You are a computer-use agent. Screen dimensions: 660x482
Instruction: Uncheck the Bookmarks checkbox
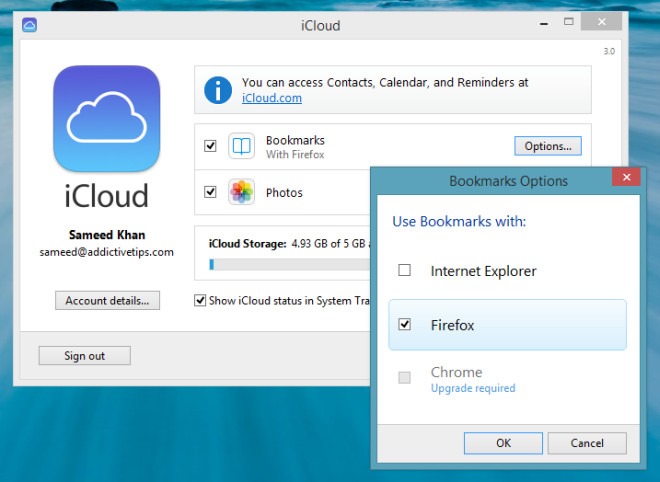click(210, 146)
